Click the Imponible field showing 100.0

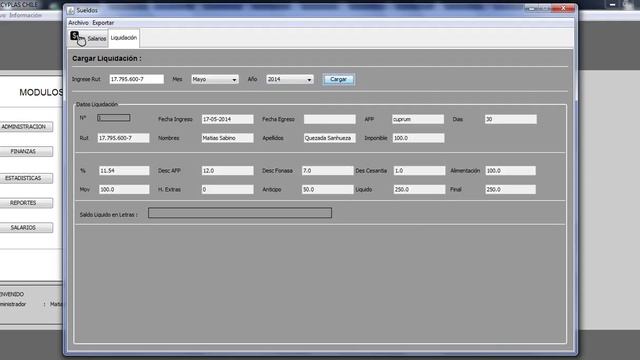click(x=418, y=138)
